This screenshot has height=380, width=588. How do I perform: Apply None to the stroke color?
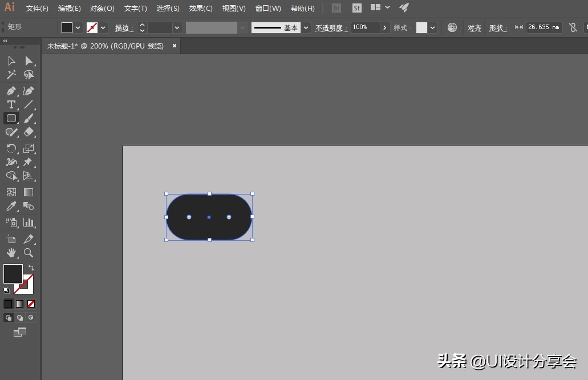click(31, 304)
